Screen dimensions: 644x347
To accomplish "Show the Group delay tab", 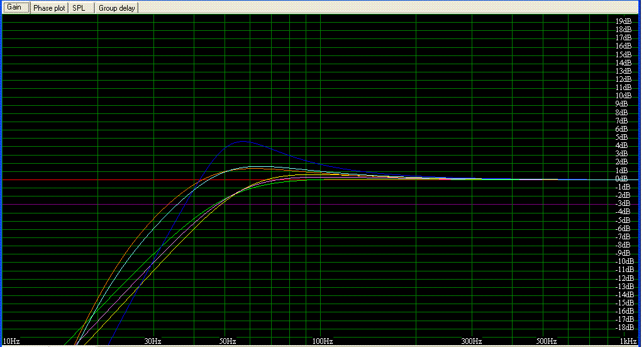I will click(116, 8).
